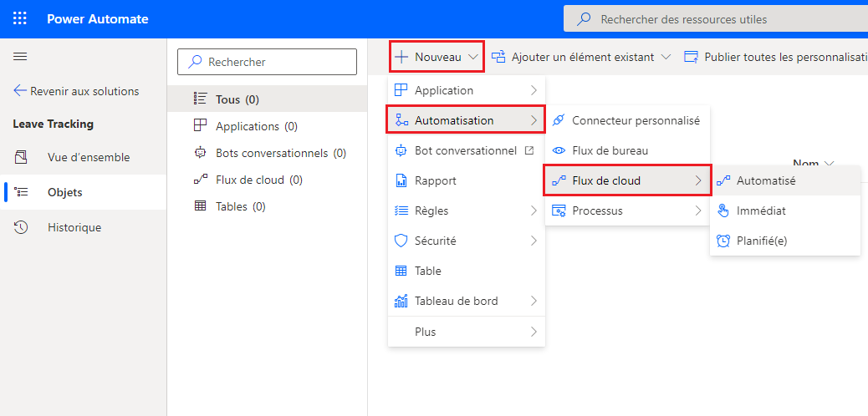Choose Bot conversationnel menu entry

click(x=466, y=150)
